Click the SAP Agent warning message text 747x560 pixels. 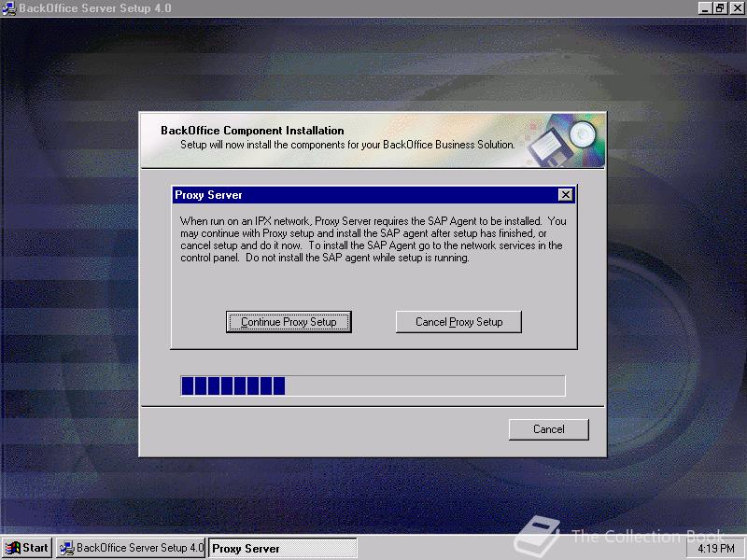(373, 240)
